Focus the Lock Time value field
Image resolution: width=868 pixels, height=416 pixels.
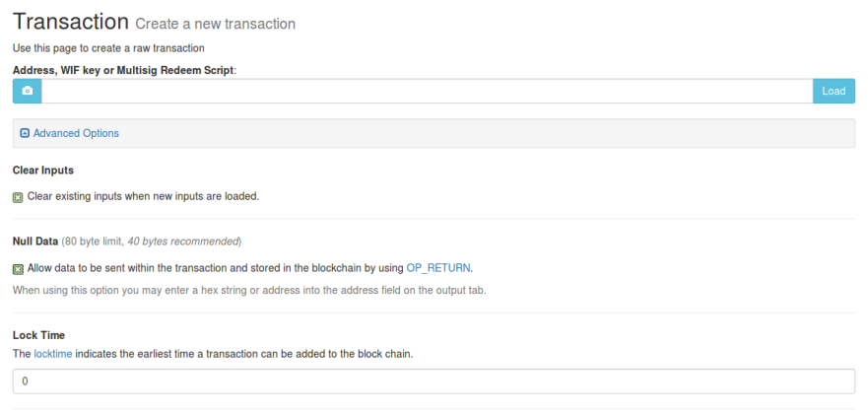pos(434,381)
